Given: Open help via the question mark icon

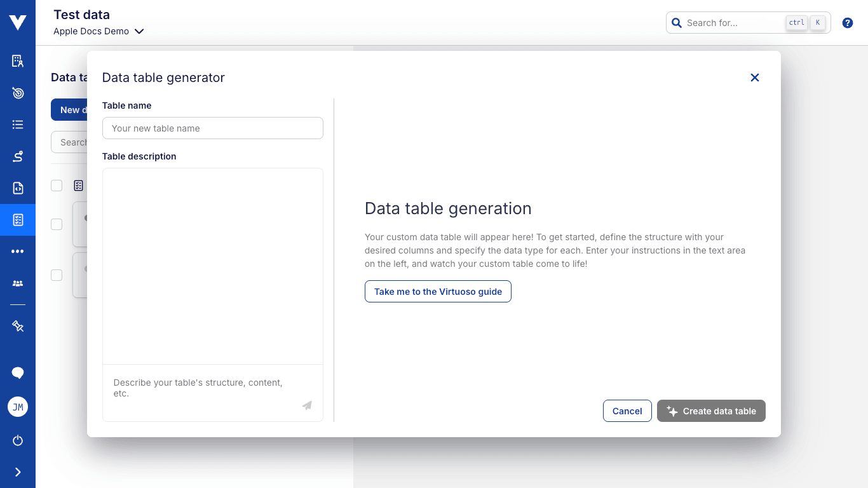Looking at the screenshot, I should pos(847,22).
